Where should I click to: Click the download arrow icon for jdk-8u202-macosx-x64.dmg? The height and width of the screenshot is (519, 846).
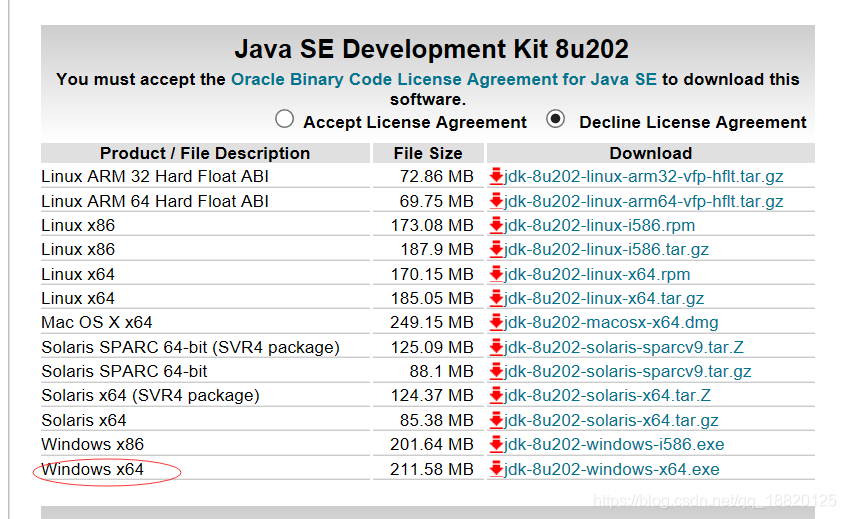[496, 323]
